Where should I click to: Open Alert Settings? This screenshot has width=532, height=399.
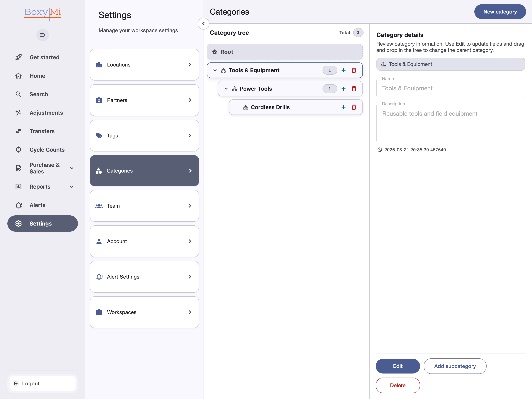[144, 277]
